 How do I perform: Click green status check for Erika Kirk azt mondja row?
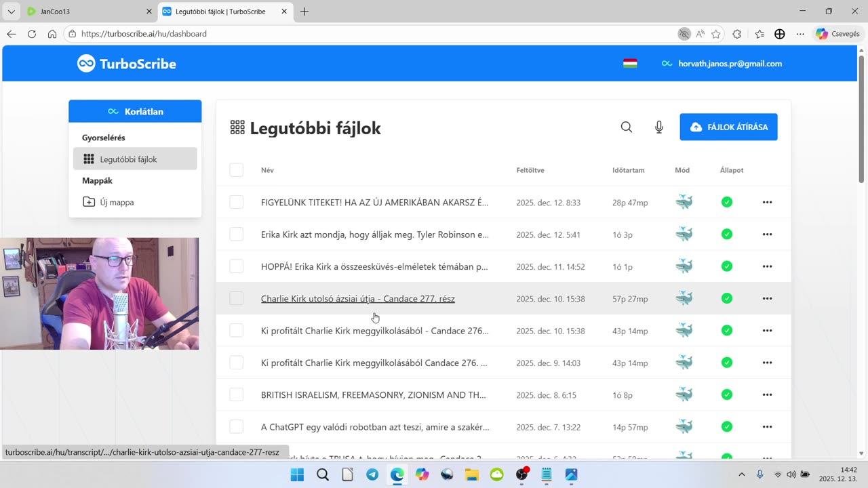(727, 235)
